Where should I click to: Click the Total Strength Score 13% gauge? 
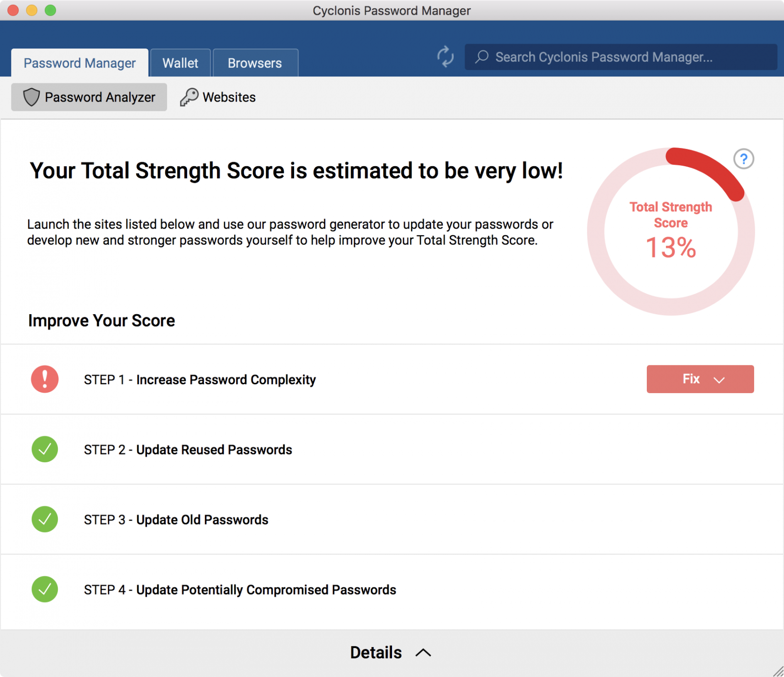tap(671, 231)
